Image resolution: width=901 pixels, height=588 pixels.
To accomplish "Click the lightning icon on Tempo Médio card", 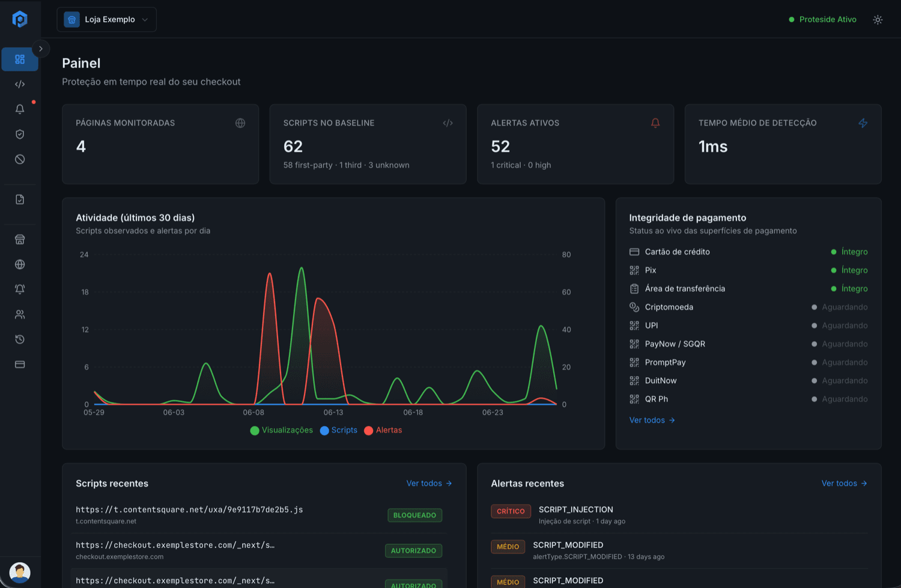I will 863,123.
